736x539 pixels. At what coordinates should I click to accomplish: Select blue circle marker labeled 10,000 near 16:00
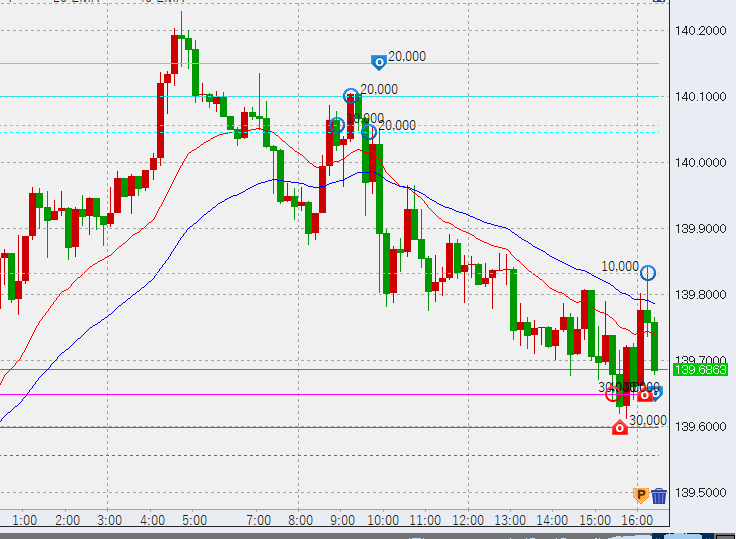(648, 272)
